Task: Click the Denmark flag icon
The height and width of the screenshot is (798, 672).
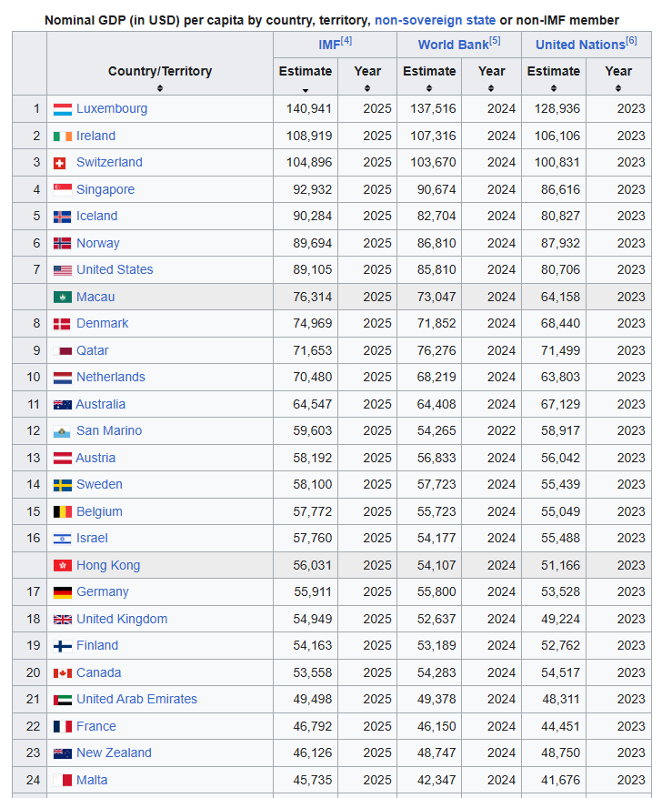Action: click(63, 324)
